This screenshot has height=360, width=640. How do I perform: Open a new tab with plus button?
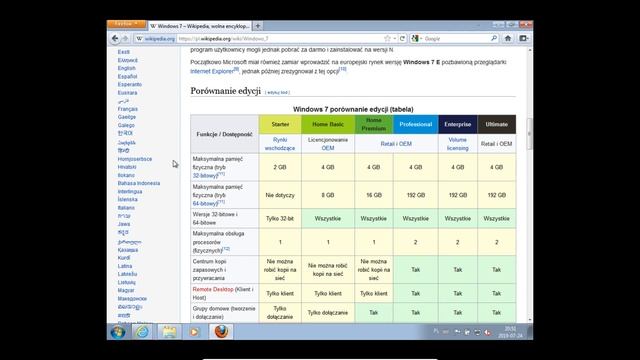[x=258, y=26]
